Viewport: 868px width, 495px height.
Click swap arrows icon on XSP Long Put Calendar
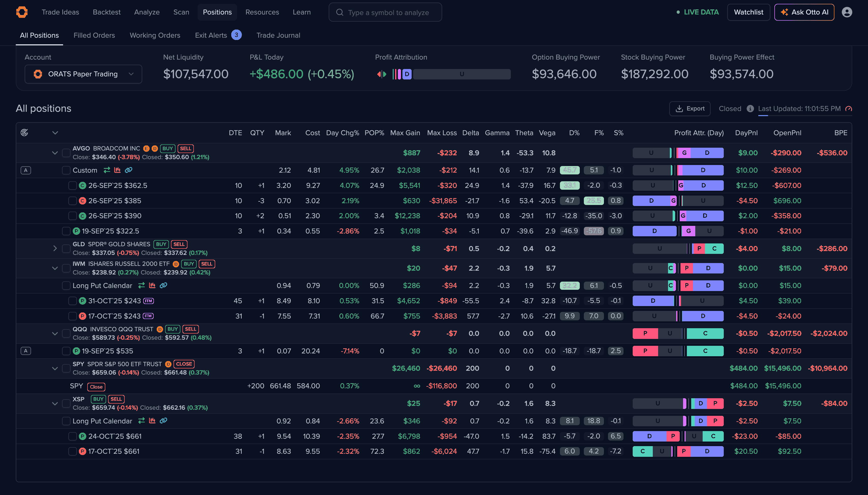(142, 421)
